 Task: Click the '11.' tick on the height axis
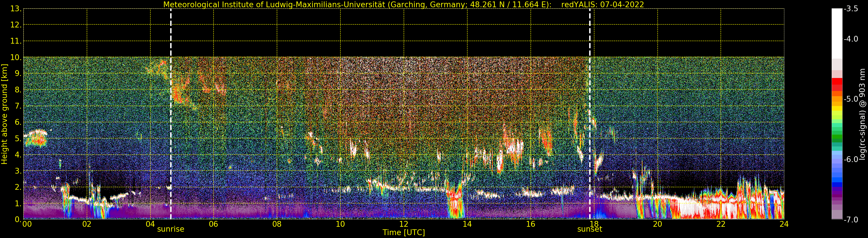click(x=16, y=41)
